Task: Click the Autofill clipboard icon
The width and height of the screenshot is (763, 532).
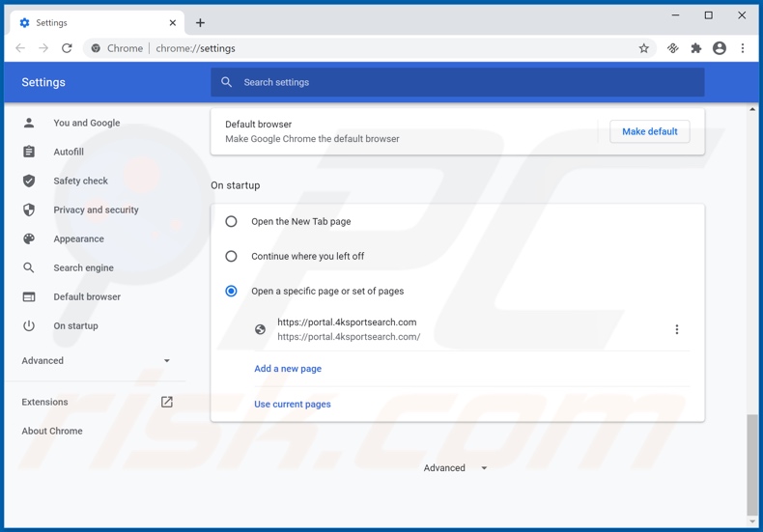Action: 29,152
